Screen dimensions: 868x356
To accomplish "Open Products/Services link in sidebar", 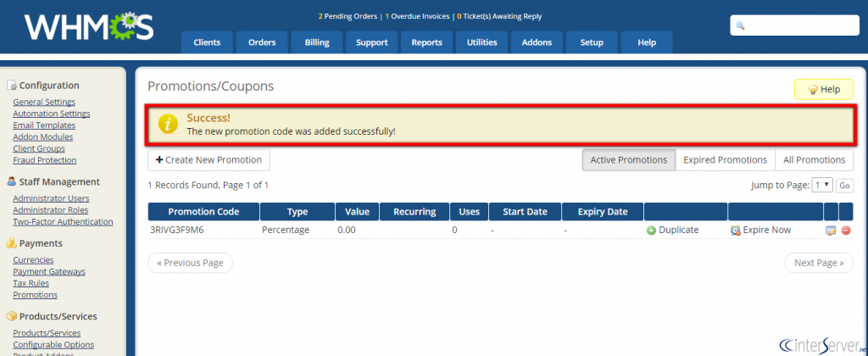I will (47, 333).
